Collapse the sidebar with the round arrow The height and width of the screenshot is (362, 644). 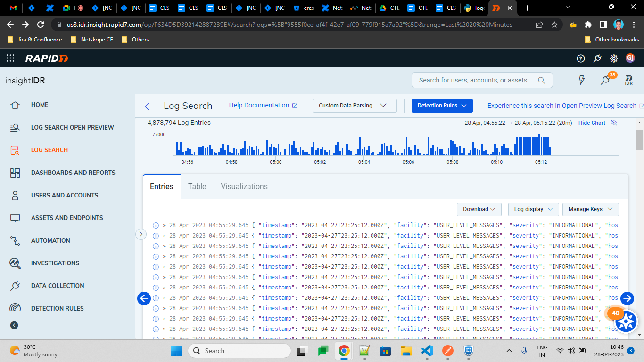pyautogui.click(x=14, y=325)
